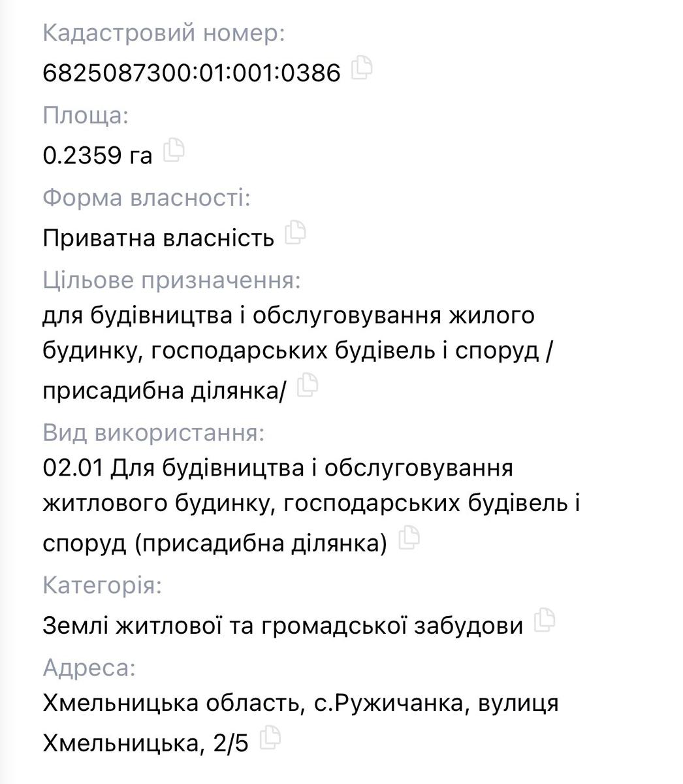Click the Площа field label
The width and height of the screenshot is (683, 784).
pos(85,115)
